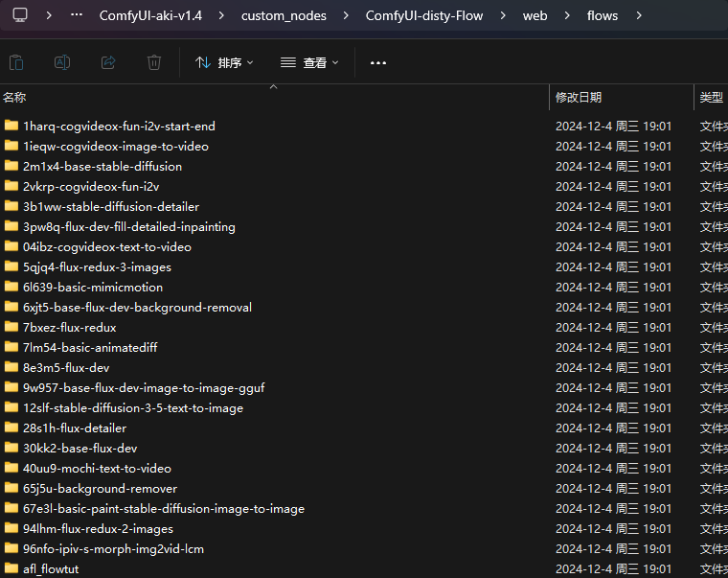Viewport: 728px width, 578px height.
Task: Select folder icon of 30kk2-base-flux-dev
Action: click(x=11, y=448)
